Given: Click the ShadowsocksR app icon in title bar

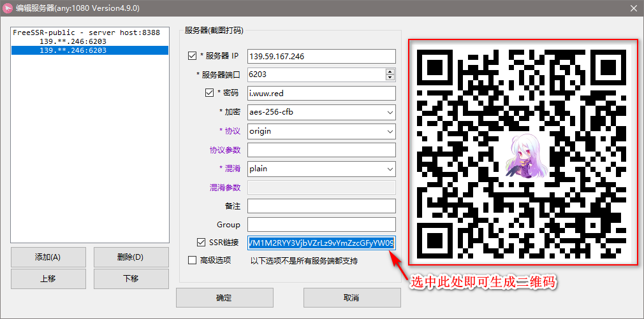Looking at the screenshot, I should pyautogui.click(x=7, y=8).
